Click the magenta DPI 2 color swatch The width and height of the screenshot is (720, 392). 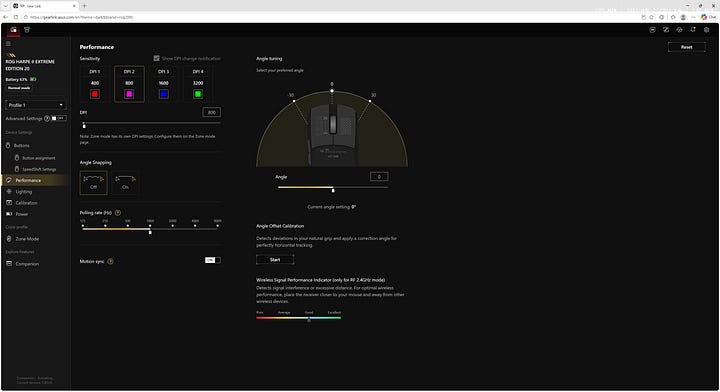click(x=129, y=94)
